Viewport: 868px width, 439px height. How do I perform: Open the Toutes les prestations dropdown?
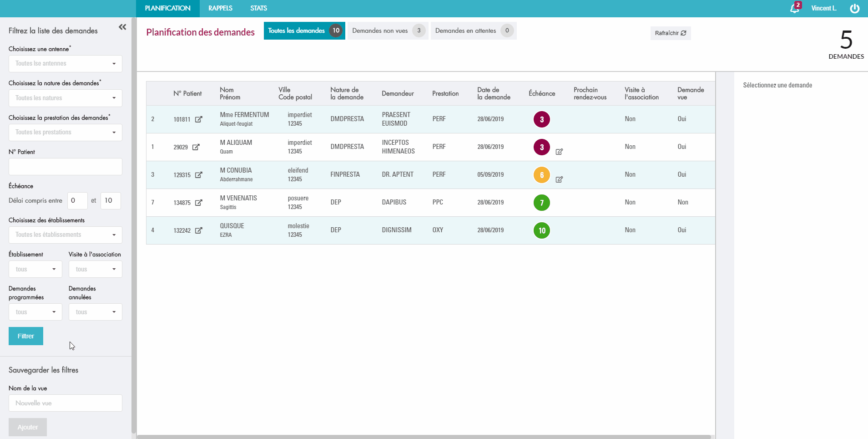(x=66, y=133)
